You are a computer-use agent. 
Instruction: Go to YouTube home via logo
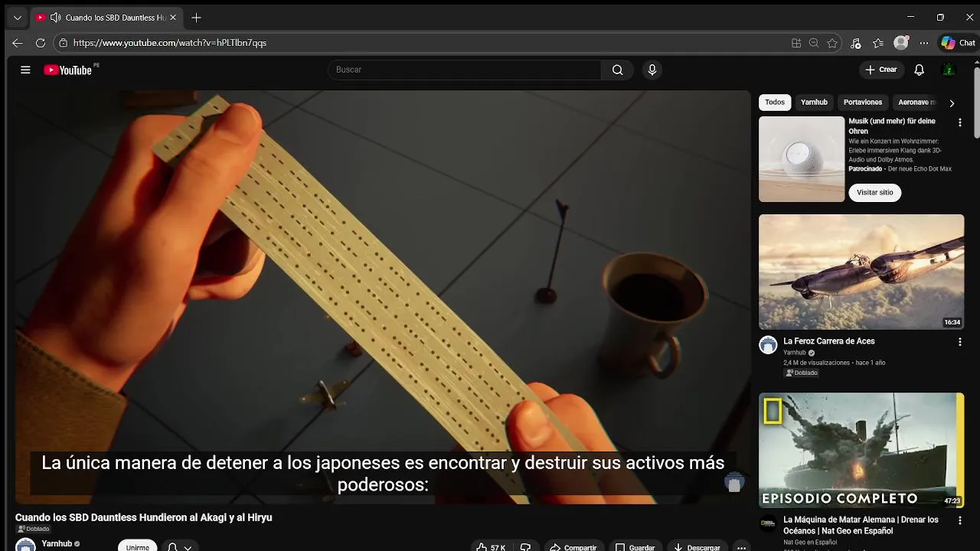(x=67, y=70)
